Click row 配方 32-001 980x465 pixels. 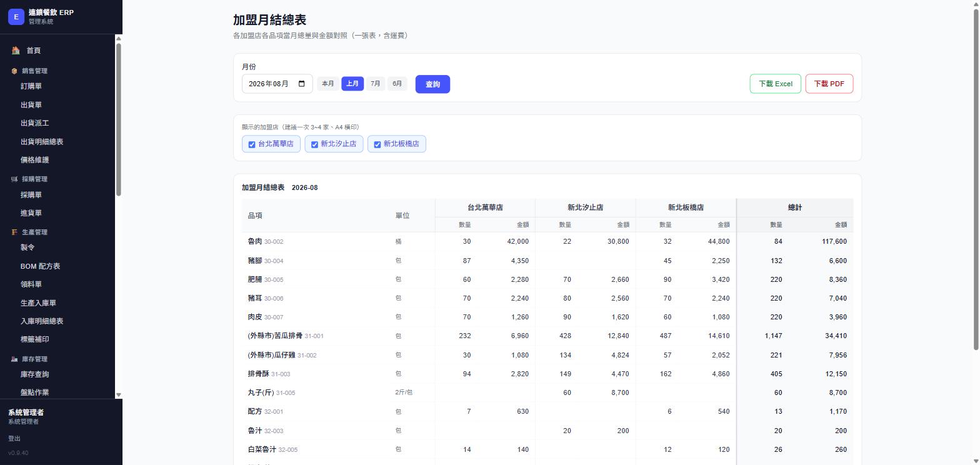point(547,411)
